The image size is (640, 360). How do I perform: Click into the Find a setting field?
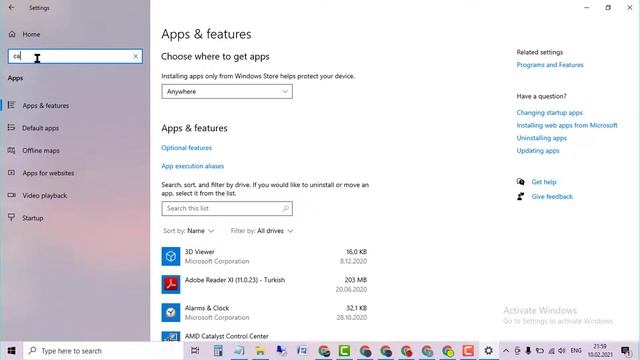point(75,56)
